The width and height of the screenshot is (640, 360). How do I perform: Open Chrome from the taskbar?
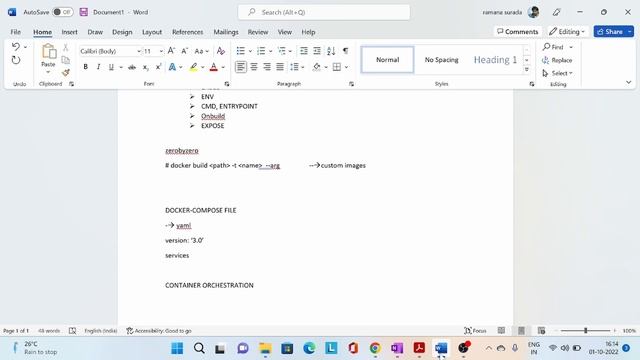pos(375,348)
